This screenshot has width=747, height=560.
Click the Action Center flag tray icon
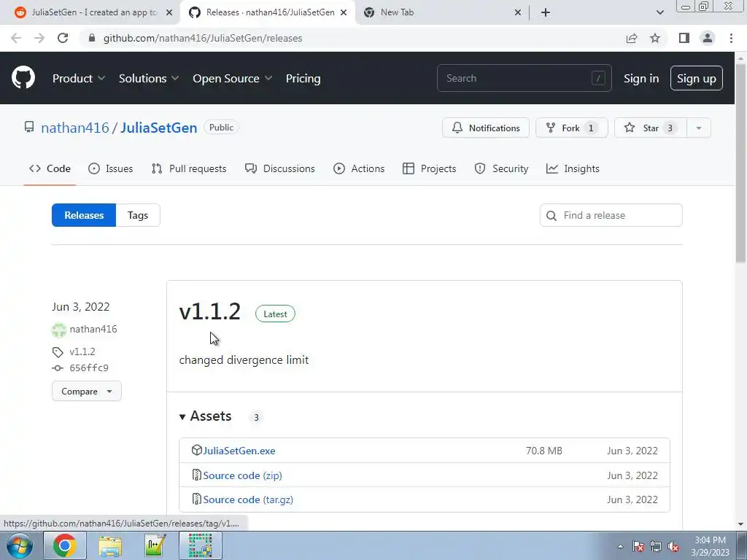(x=638, y=547)
